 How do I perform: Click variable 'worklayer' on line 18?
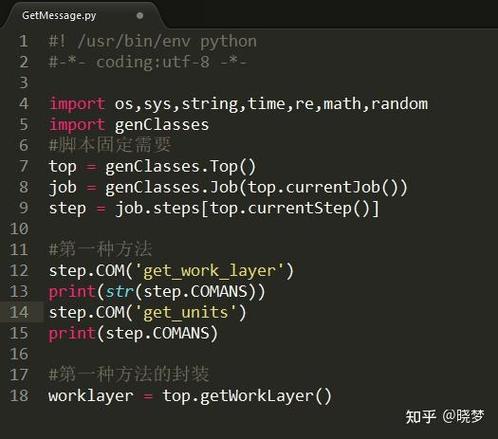click(x=91, y=396)
